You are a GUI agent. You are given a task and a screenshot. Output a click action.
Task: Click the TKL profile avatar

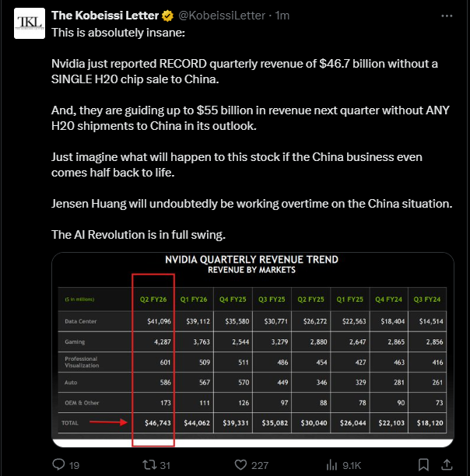[x=29, y=23]
